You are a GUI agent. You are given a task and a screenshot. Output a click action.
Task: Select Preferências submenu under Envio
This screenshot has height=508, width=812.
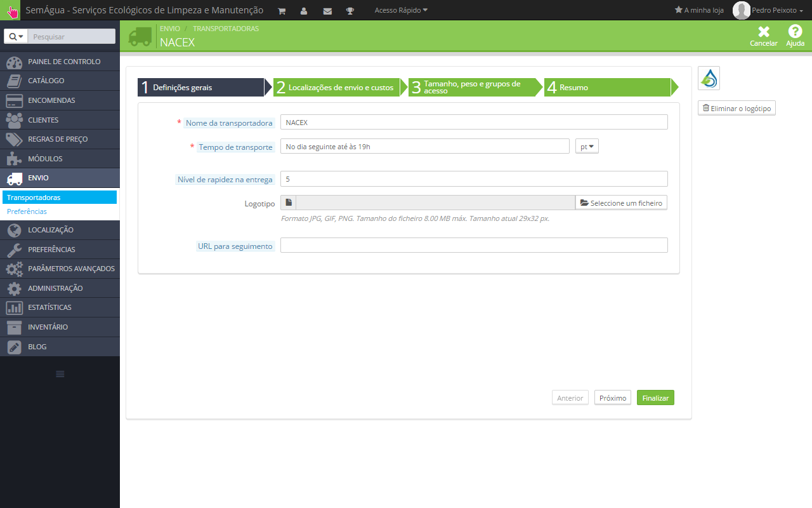point(60,211)
